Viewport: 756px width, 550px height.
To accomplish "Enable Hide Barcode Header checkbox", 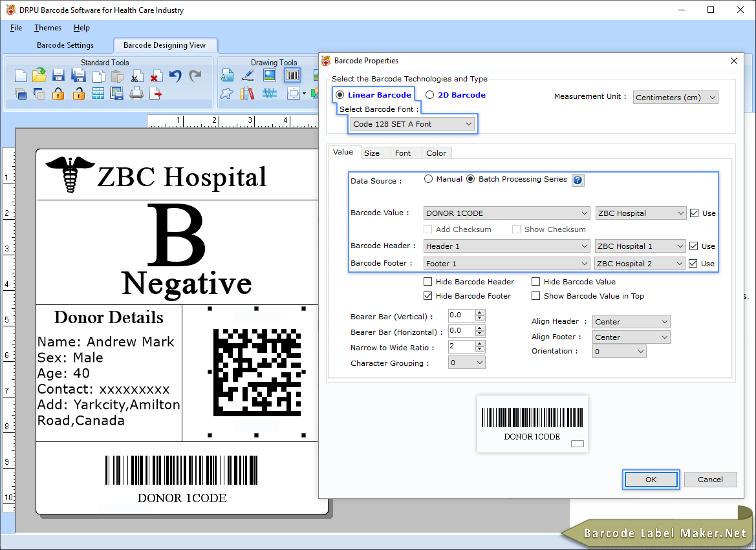I will pyautogui.click(x=427, y=282).
